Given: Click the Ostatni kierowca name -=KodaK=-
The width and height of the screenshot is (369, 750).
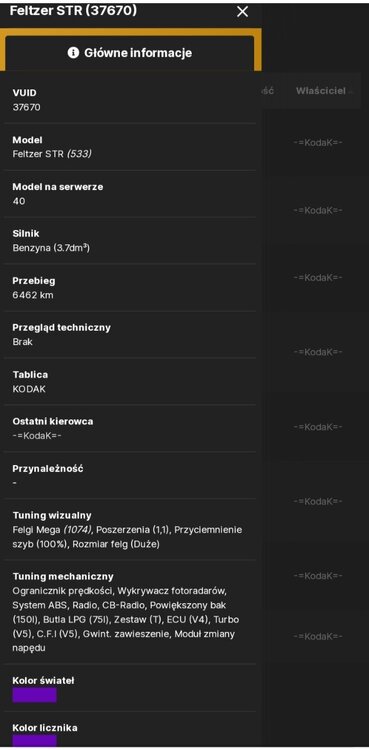Looking at the screenshot, I should click(x=37, y=435).
